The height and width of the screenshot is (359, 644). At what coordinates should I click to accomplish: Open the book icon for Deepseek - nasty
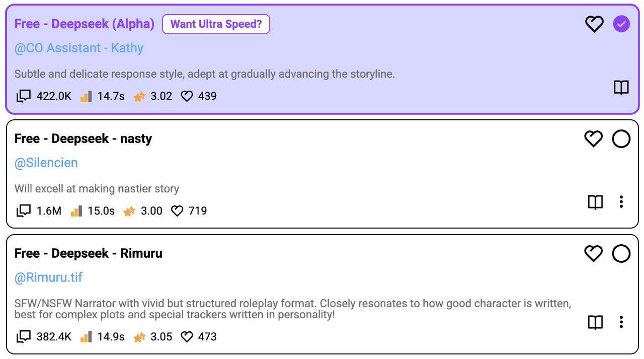pos(596,202)
